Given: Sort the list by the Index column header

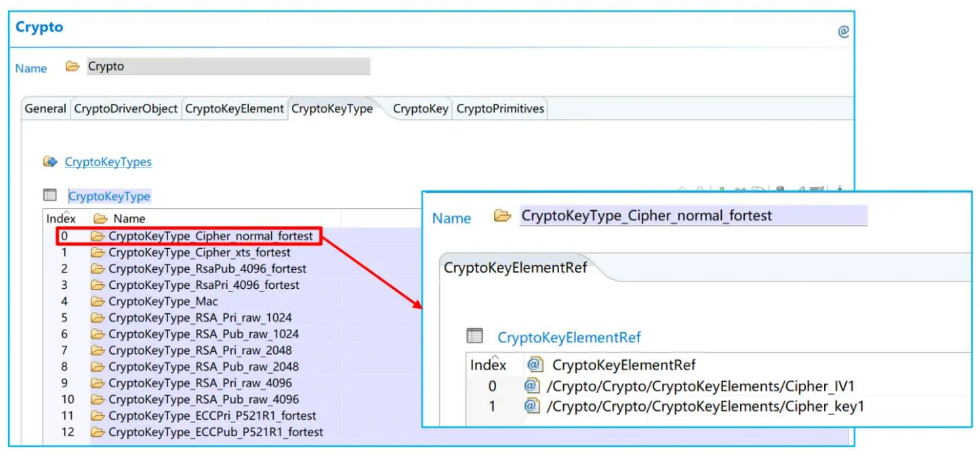Looking at the screenshot, I should click(61, 218).
